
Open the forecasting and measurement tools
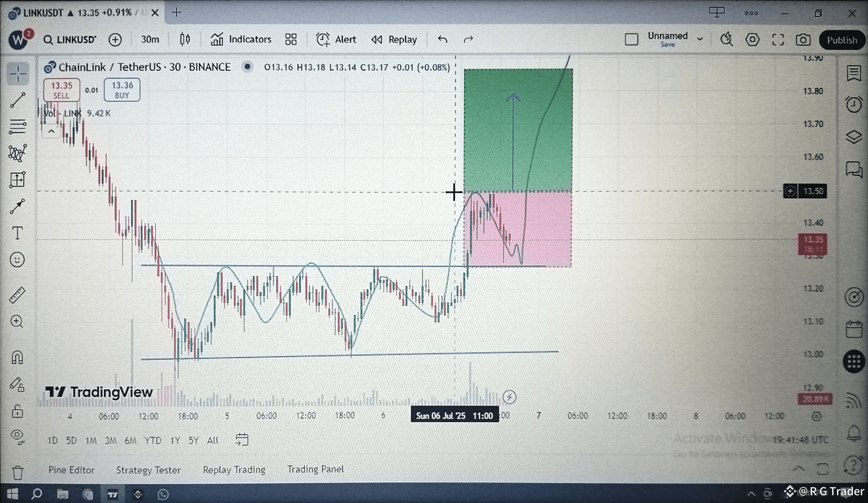(x=18, y=180)
